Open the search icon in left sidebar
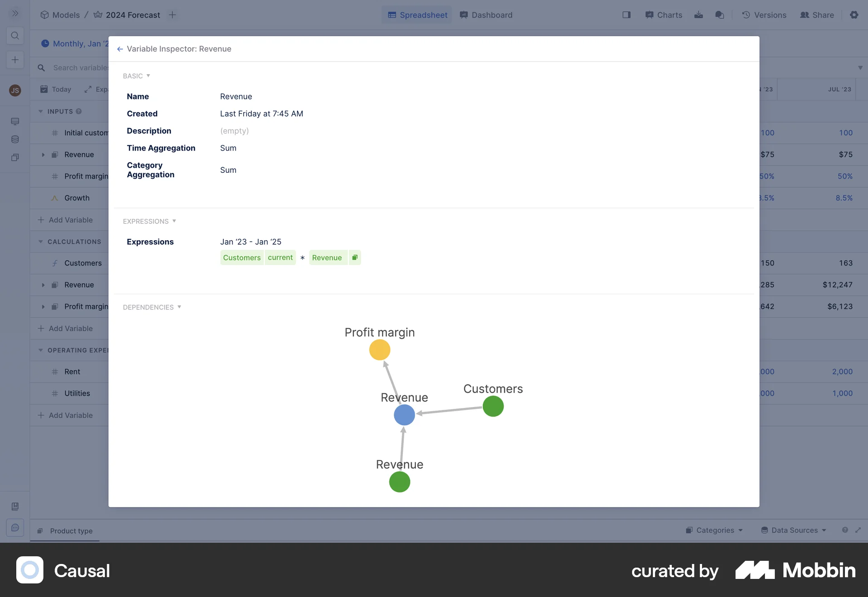Image resolution: width=868 pixels, height=597 pixels. [x=15, y=36]
